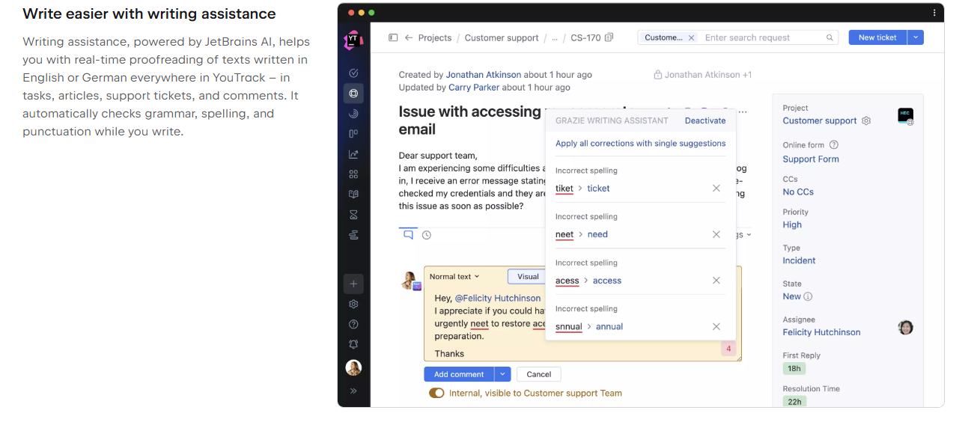This screenshot has height=425, width=980.
Task: Dismiss the acess correction
Action: pyautogui.click(x=716, y=281)
